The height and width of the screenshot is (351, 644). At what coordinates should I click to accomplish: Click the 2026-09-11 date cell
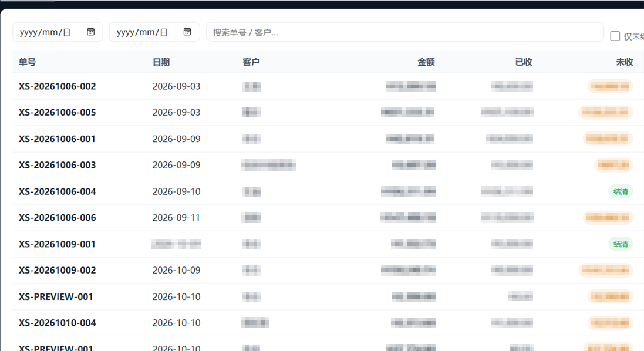pos(176,218)
